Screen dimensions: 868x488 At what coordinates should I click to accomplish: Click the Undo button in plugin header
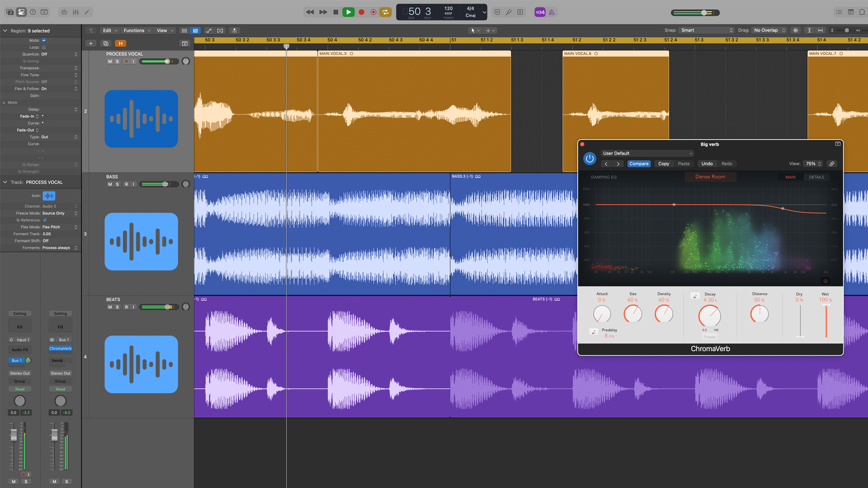[707, 164]
